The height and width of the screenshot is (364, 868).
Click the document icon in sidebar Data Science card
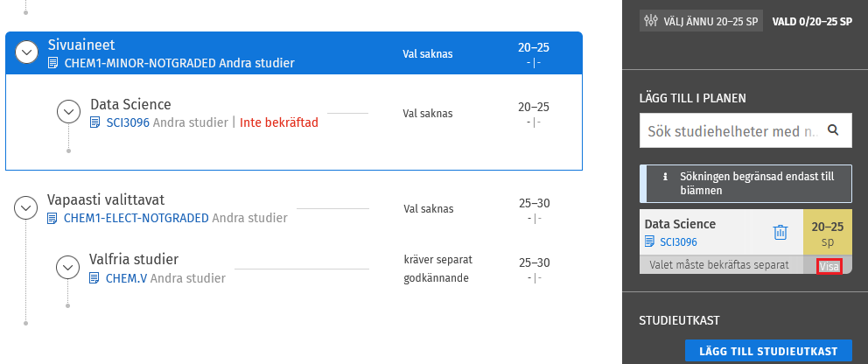(649, 241)
